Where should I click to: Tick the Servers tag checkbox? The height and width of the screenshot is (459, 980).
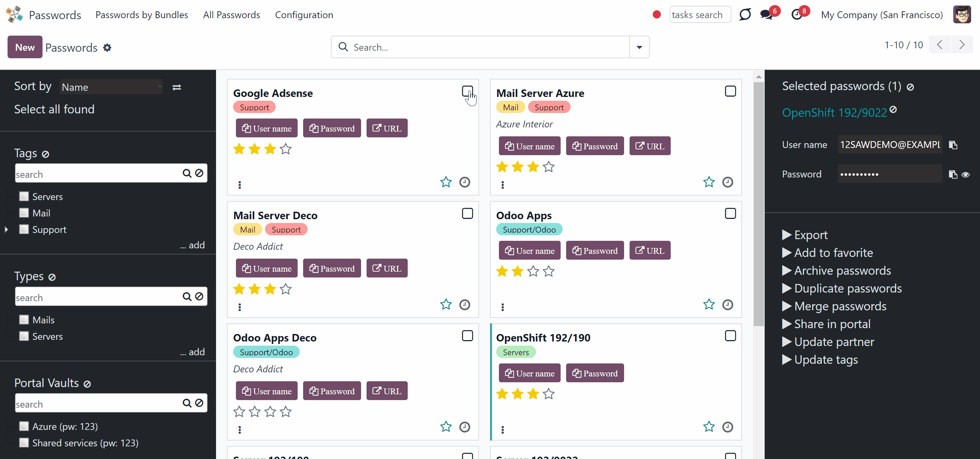pyautogui.click(x=24, y=196)
